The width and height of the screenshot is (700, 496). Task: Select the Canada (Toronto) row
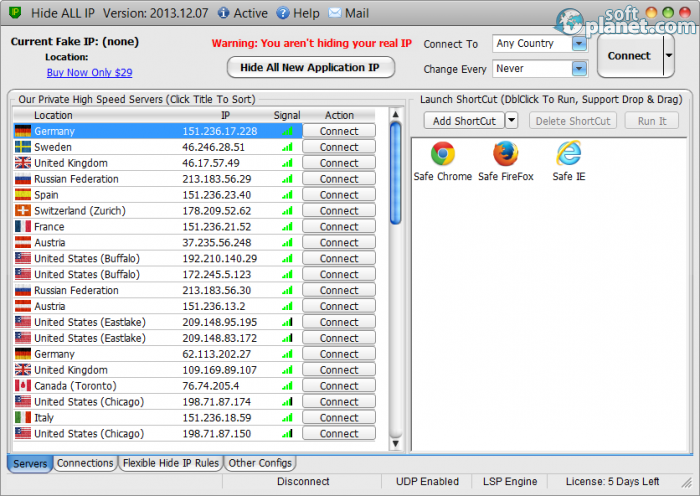(x=158, y=386)
